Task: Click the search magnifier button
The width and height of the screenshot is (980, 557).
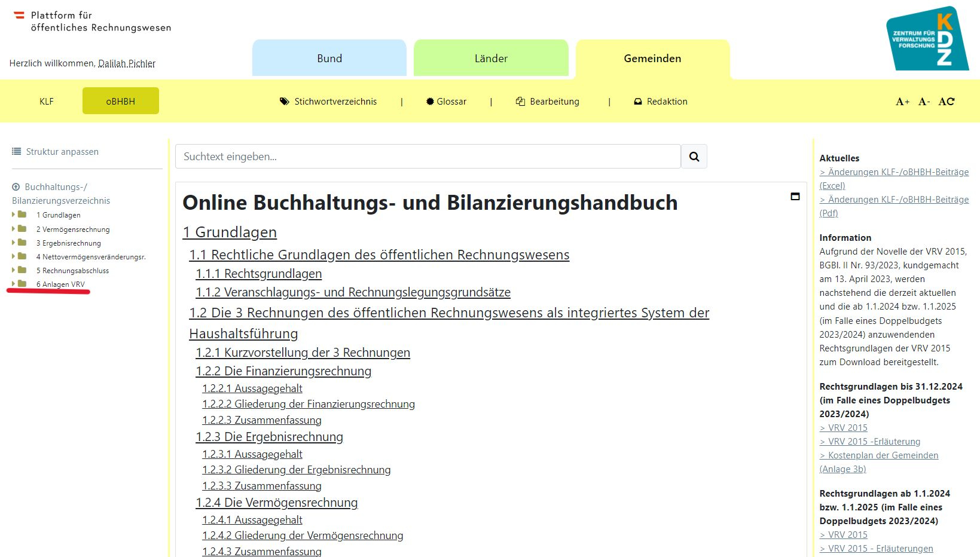Action: tap(694, 157)
